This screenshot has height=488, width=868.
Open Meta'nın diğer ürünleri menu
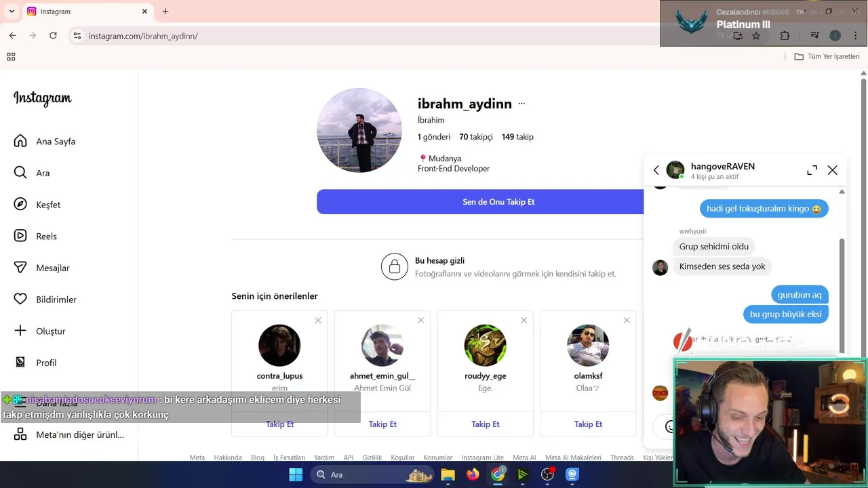coord(69,435)
